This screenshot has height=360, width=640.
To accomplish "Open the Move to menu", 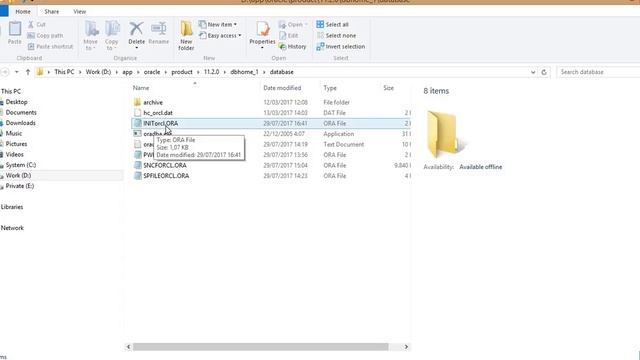I will [x=91, y=36].
